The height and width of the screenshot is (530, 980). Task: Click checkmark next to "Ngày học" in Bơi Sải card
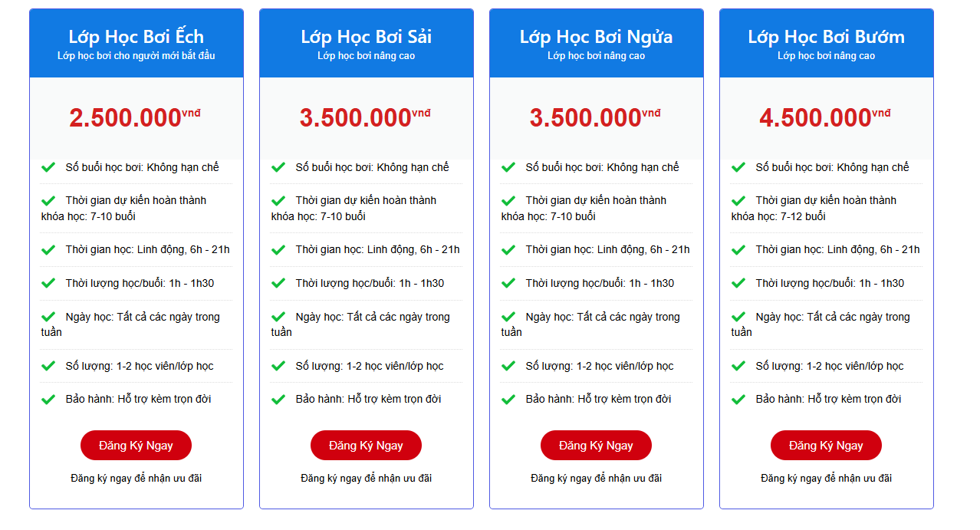[x=278, y=317]
